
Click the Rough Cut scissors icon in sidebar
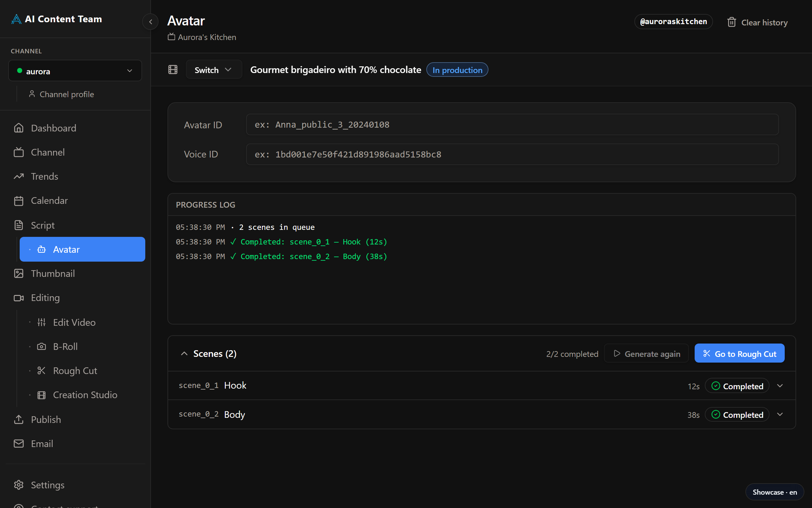coord(42,371)
